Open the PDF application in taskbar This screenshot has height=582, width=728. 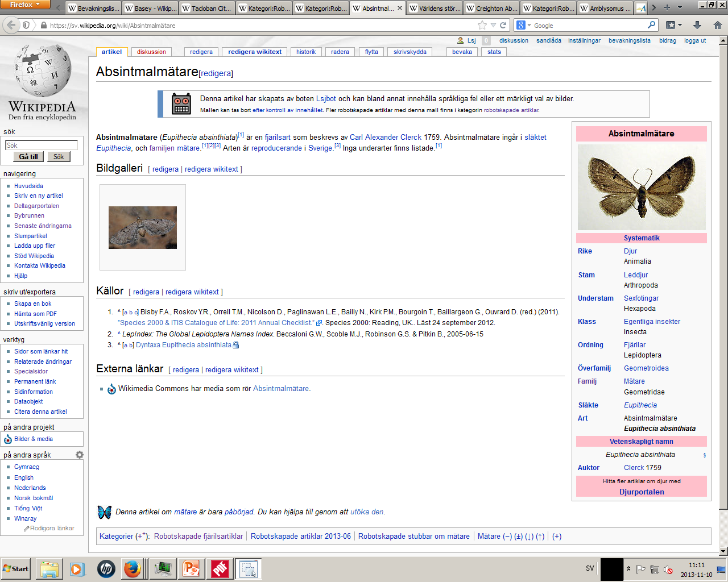coord(220,568)
